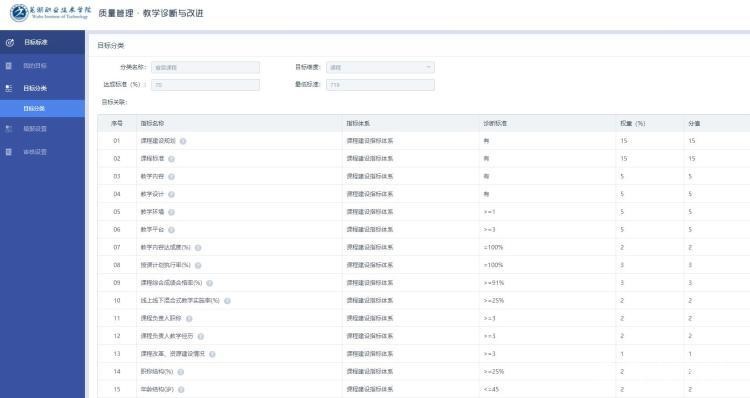This screenshot has width=750, height=398.
Task: Click the 最低标准 input field
Action: pos(380,85)
